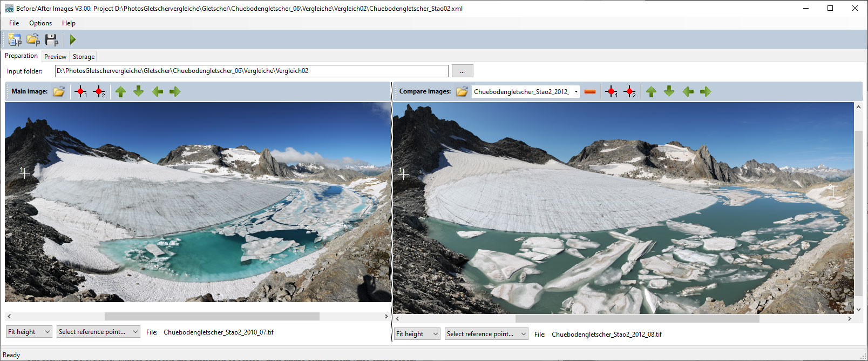Move compare image left with green arrow
The height and width of the screenshot is (361, 868).
tap(688, 91)
